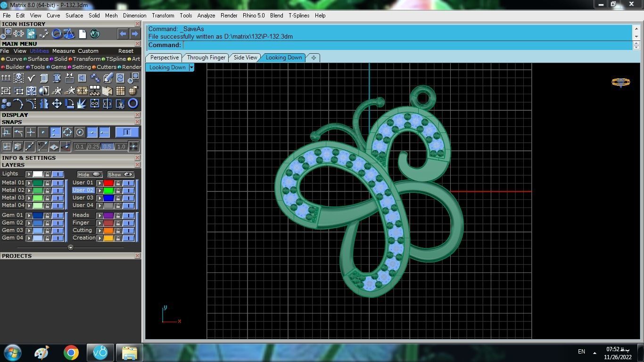This screenshot has height=362, width=644.
Task: Expand the Metal 01 layer arrow
Action: 29,183
